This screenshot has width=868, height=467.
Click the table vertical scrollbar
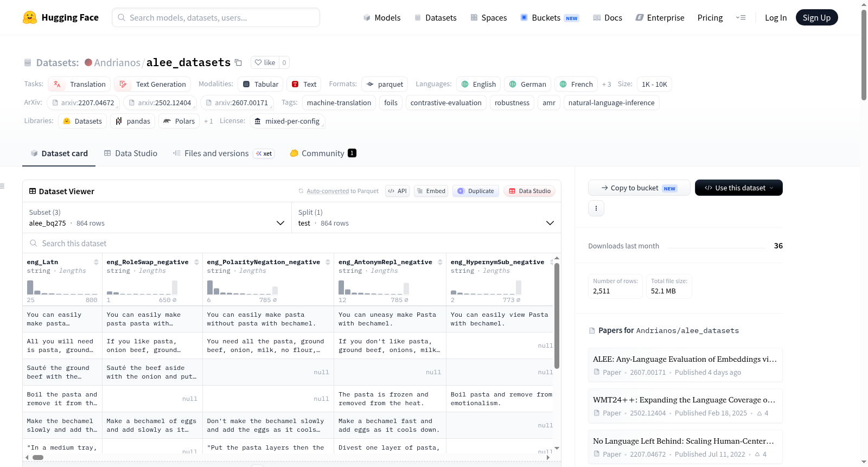(557, 316)
